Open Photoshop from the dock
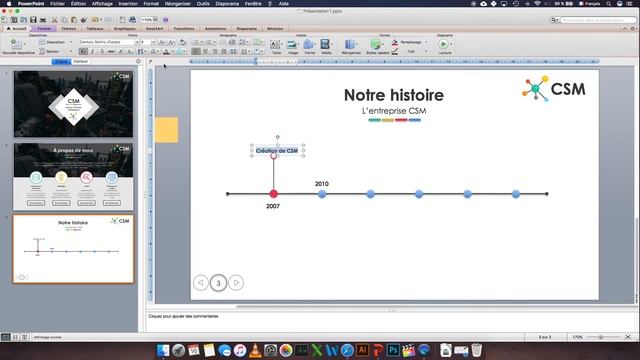Viewport: 640px width, 360px height. click(x=393, y=350)
